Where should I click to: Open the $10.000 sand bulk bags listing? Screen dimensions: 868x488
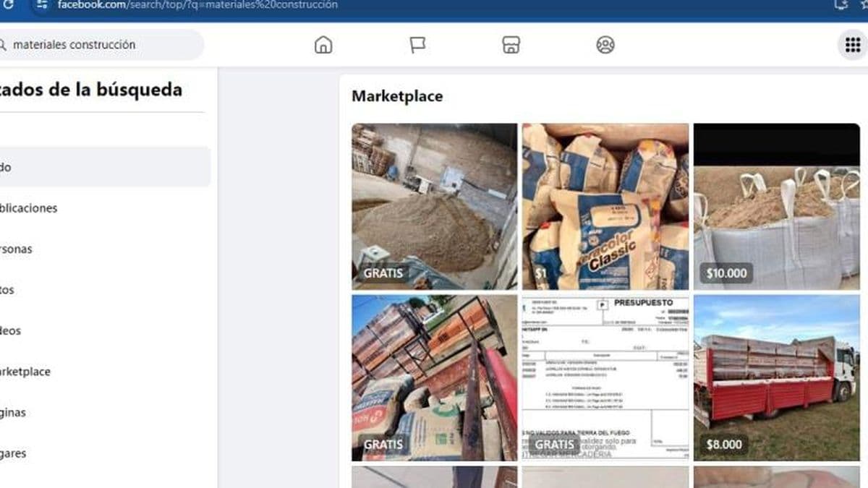click(777, 206)
